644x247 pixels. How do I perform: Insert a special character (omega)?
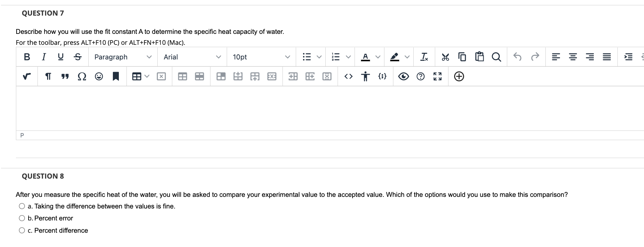pyautogui.click(x=82, y=77)
